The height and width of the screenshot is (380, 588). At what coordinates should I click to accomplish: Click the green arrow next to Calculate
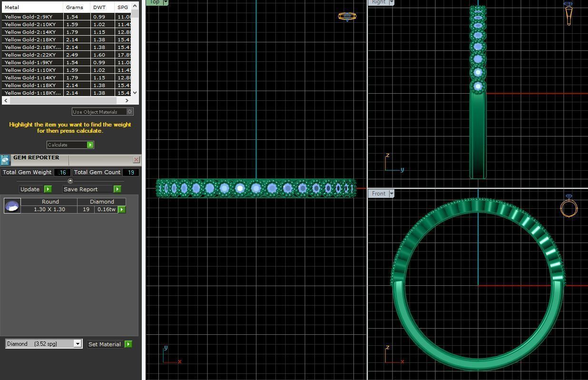coord(90,145)
